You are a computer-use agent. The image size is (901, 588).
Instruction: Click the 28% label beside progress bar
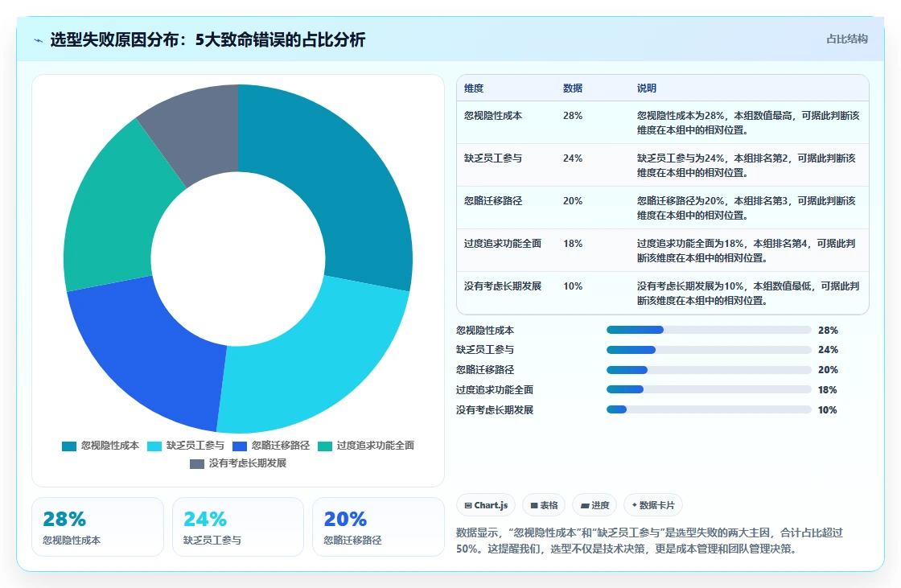coord(828,331)
